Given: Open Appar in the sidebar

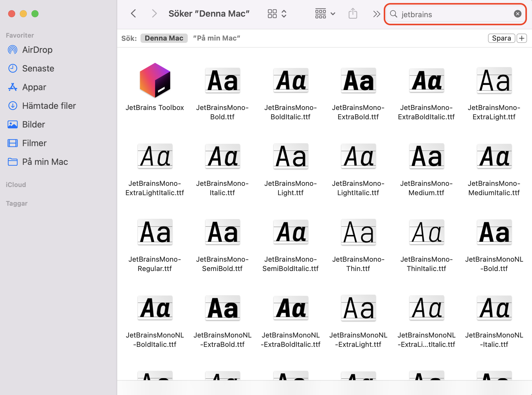Looking at the screenshot, I should 27,87.
